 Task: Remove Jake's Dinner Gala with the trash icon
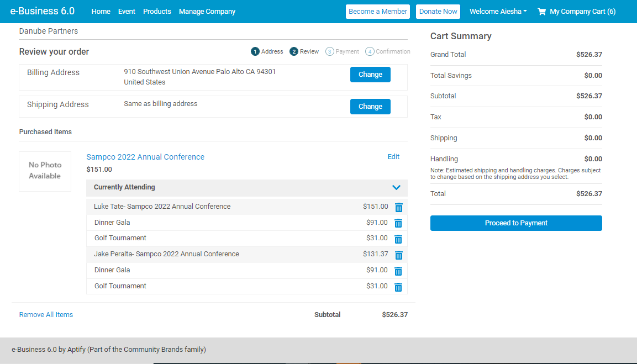coord(398,271)
